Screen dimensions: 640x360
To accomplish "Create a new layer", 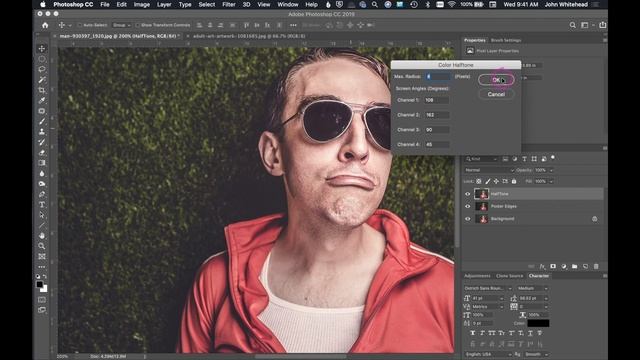I will pyautogui.click(x=585, y=267).
